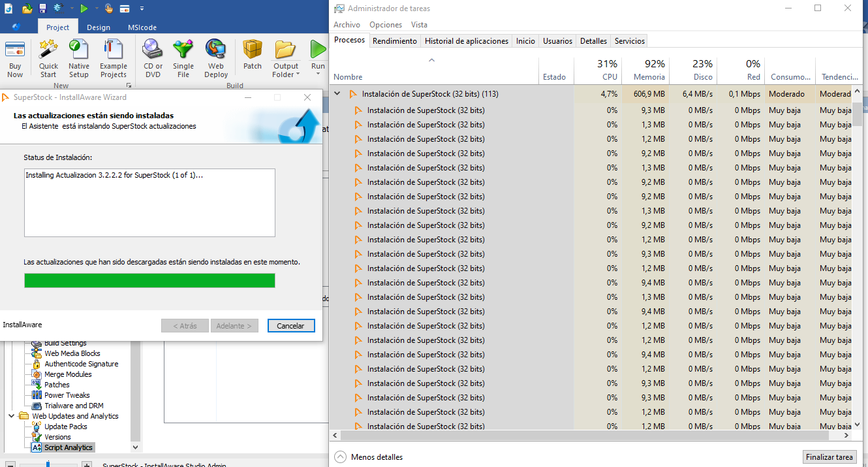Click the green Run arrow in ribbon
Viewport: 868px width, 467px height.
pyautogui.click(x=318, y=50)
